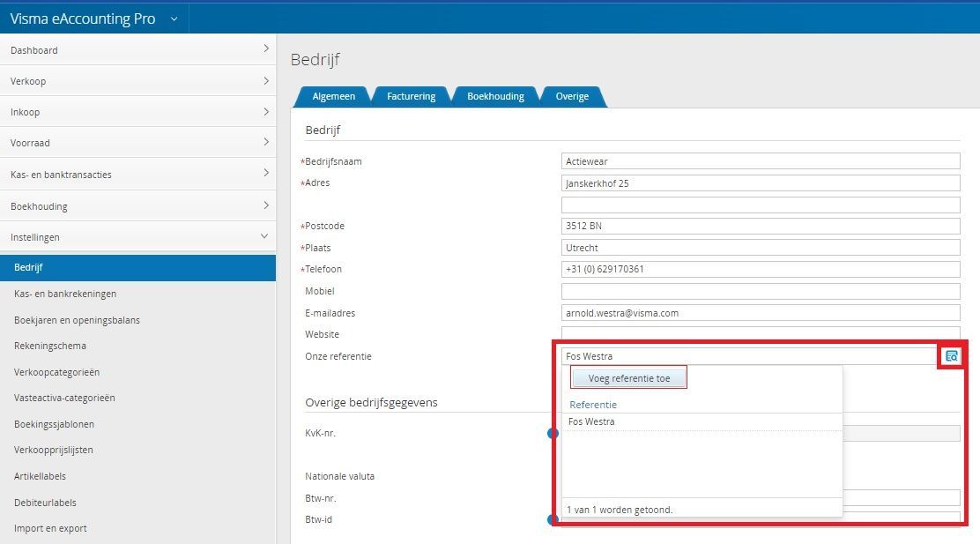
Task: Click the E-mailadres field with arnold.westra@visma.com
Action: point(760,312)
